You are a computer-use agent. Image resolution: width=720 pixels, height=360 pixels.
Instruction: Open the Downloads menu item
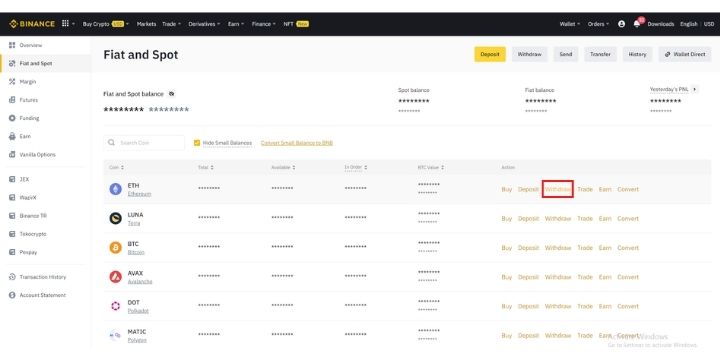[x=661, y=24]
